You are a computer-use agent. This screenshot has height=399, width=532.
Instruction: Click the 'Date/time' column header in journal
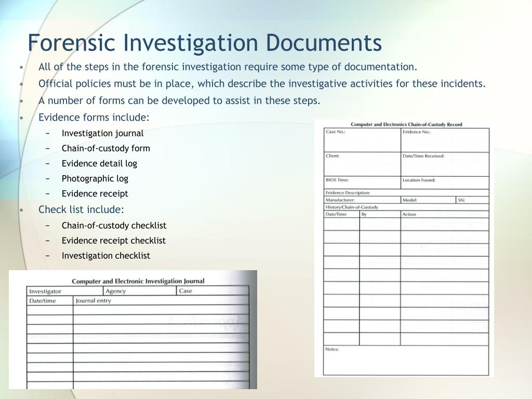[50, 301]
